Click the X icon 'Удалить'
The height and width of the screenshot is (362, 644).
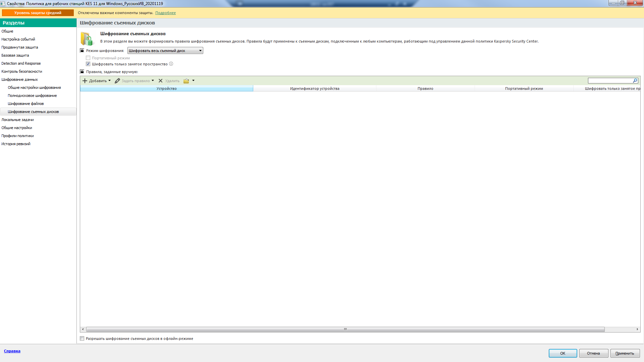[161, 81]
